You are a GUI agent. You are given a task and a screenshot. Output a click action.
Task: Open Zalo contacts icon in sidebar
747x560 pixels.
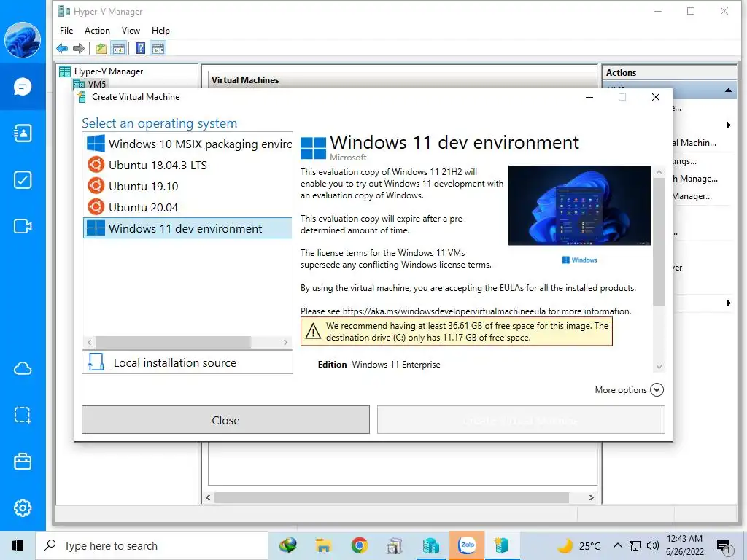coord(23,133)
